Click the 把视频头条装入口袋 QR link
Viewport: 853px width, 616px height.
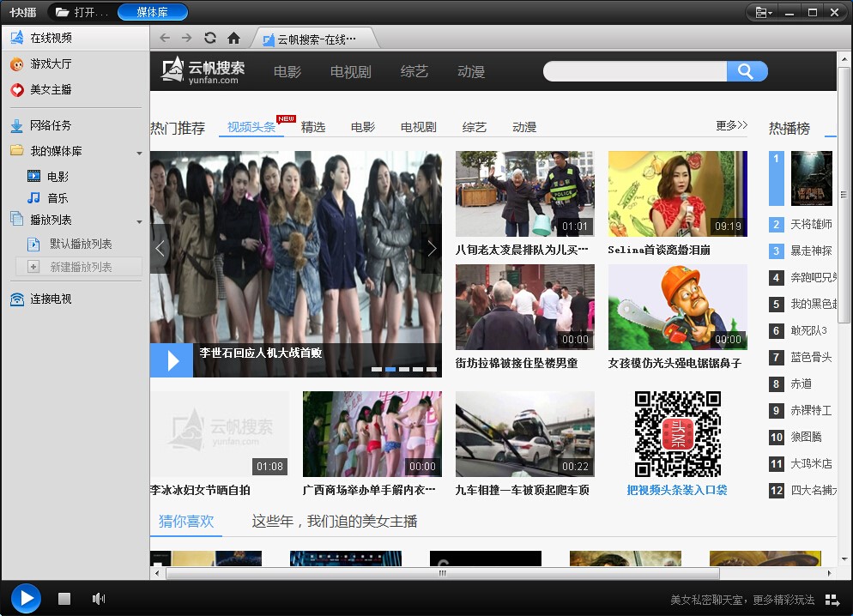point(677,489)
